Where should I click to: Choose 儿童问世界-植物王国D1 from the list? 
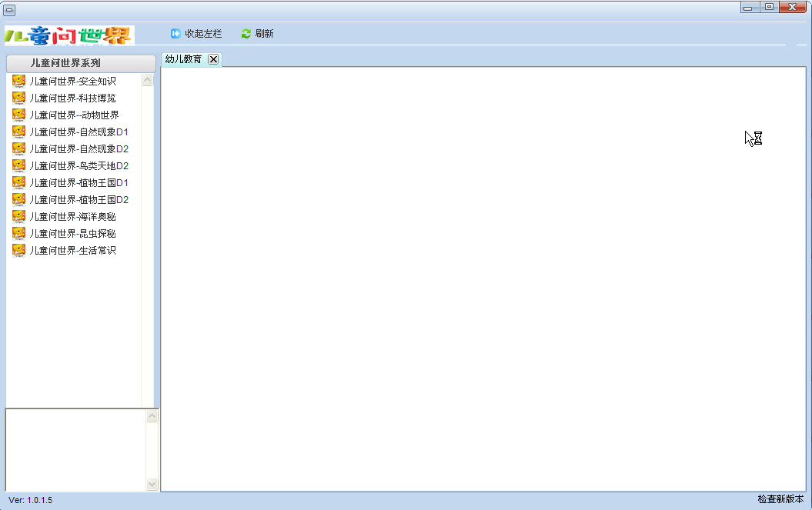[79, 182]
